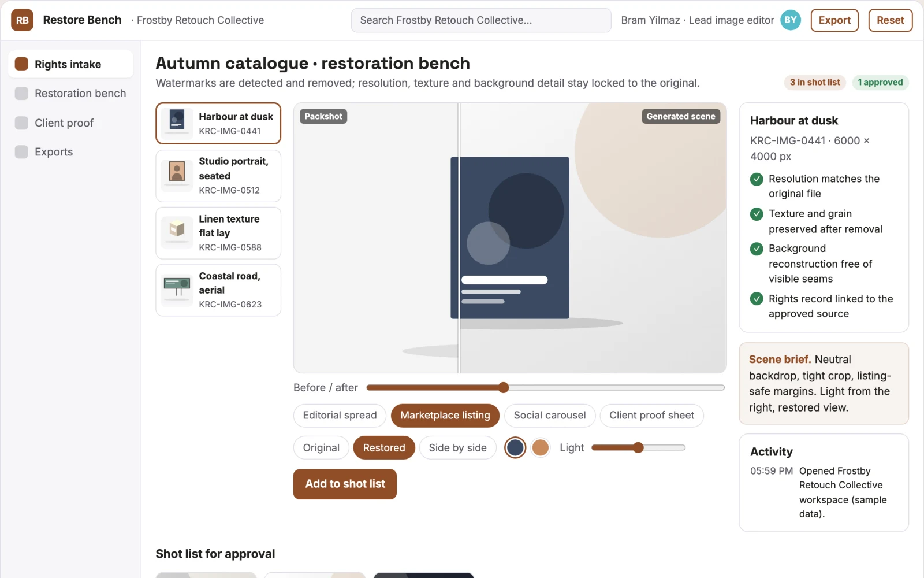924x578 pixels.
Task: Click the Rights record check icon
Action: (x=757, y=299)
